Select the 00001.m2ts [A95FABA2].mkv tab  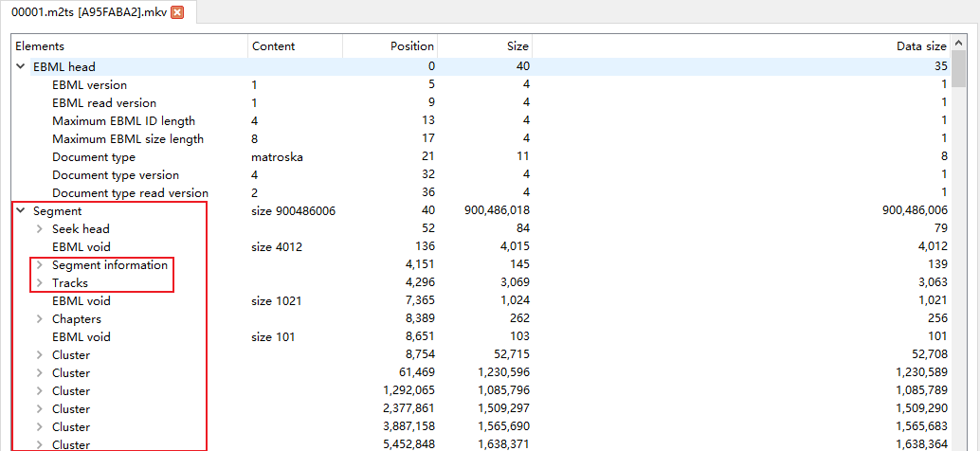click(x=89, y=11)
